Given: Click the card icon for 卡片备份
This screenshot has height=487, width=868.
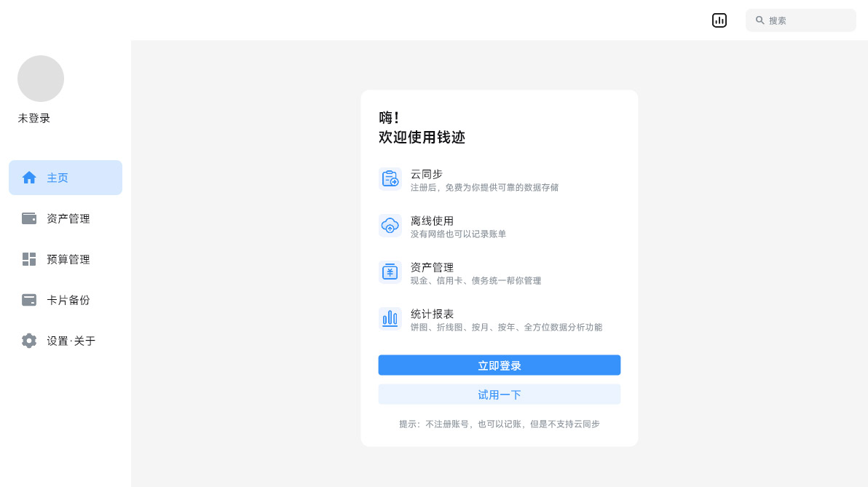Looking at the screenshot, I should (x=29, y=300).
